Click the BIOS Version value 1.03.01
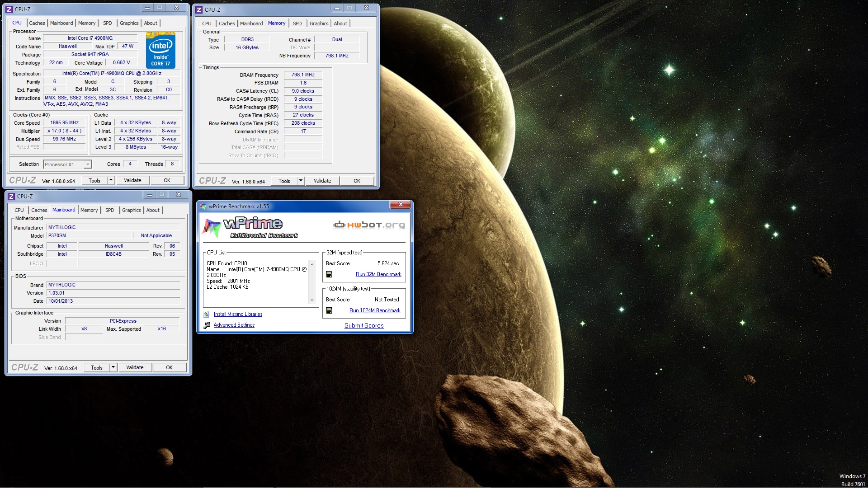The image size is (868, 488). pyautogui.click(x=113, y=293)
